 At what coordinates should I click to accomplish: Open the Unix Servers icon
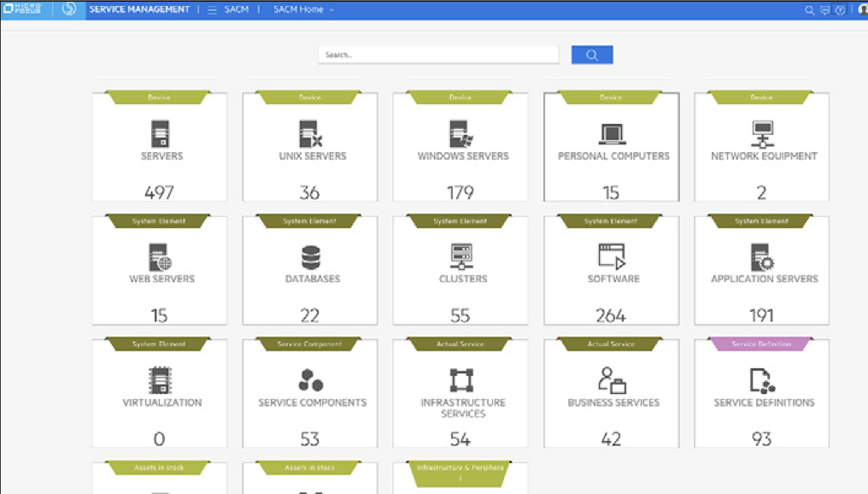[x=311, y=133]
